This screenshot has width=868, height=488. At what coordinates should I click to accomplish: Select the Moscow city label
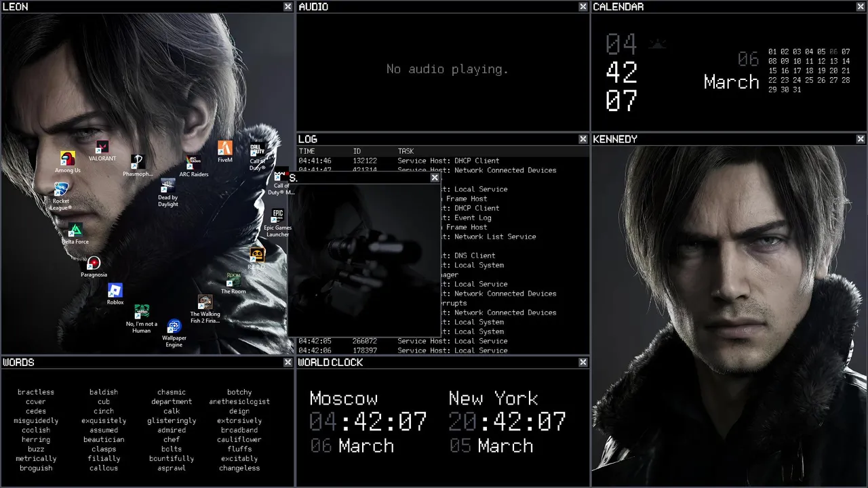[344, 399]
